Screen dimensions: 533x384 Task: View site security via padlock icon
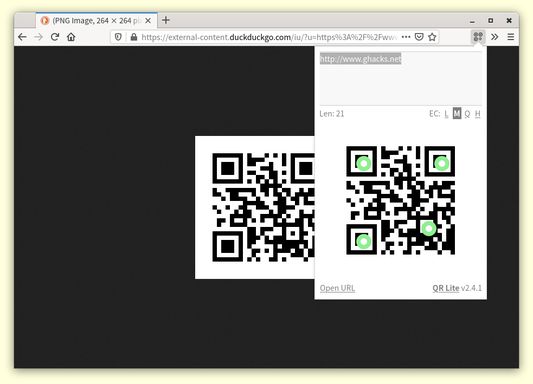[x=134, y=37]
